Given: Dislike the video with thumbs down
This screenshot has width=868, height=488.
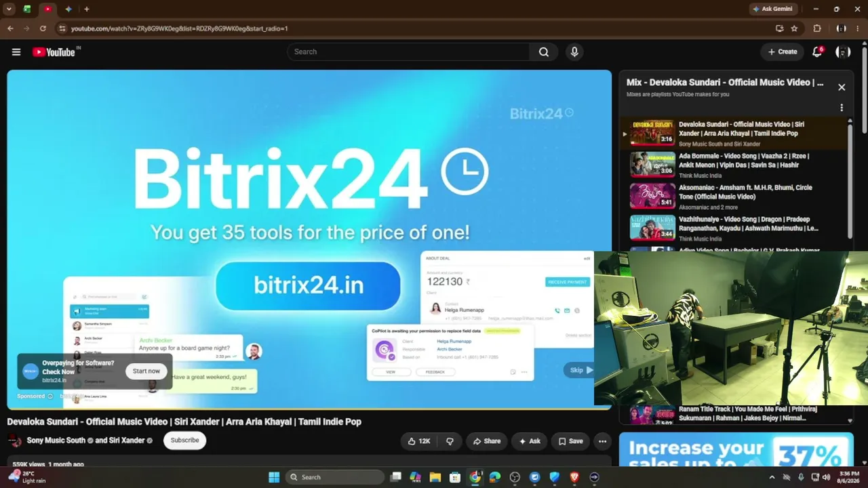Looking at the screenshot, I should (450, 441).
